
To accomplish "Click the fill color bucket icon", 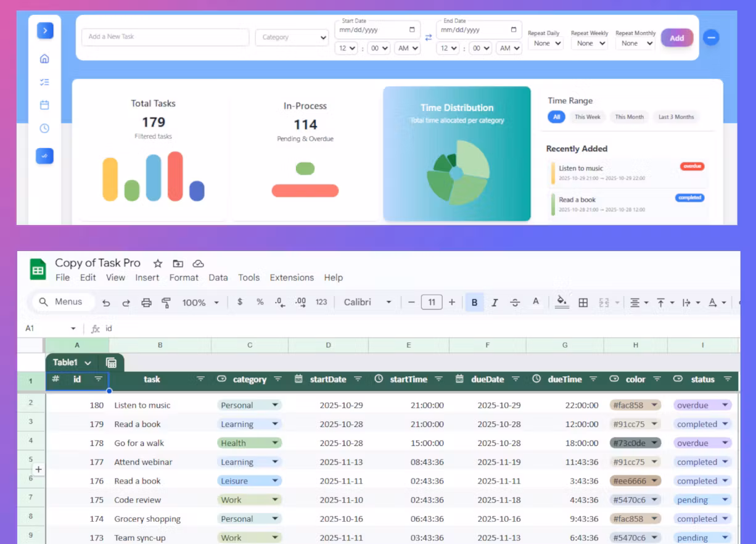I will tap(561, 302).
